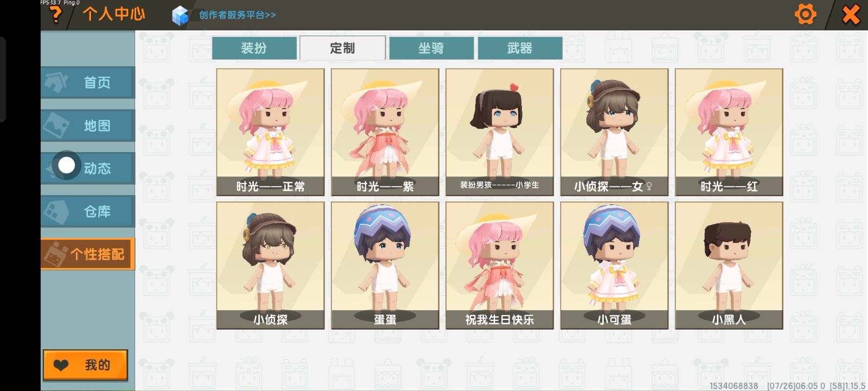Select the 蛋蛋 character preset
Viewport: 868px width, 391px height.
(x=385, y=266)
